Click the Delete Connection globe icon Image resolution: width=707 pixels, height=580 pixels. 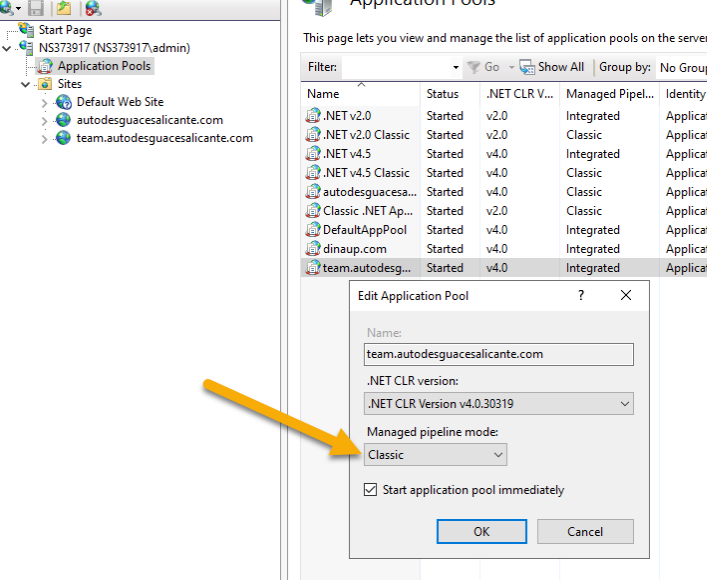pyautogui.click(x=93, y=9)
